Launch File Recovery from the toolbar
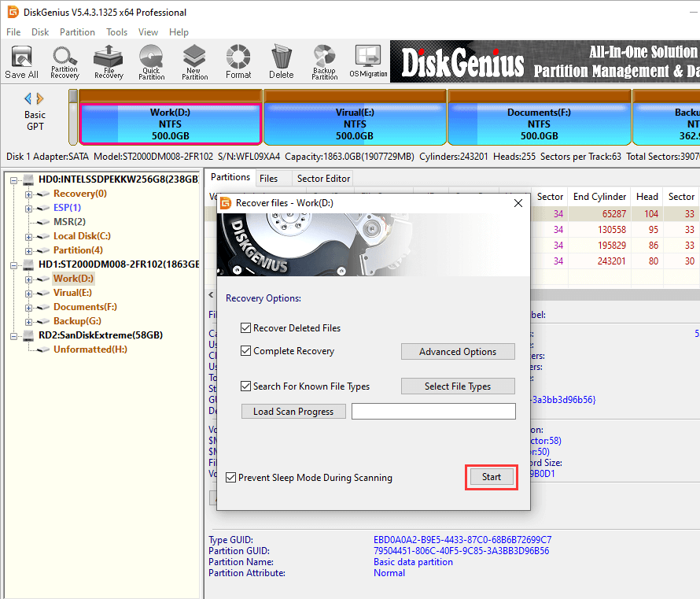The height and width of the screenshot is (599, 700). 108,62
